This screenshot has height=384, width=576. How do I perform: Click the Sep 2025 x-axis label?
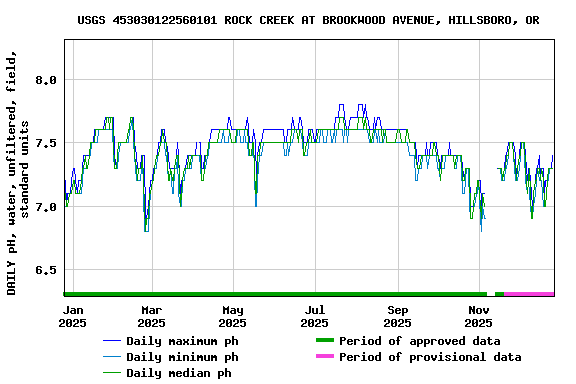[397, 317]
